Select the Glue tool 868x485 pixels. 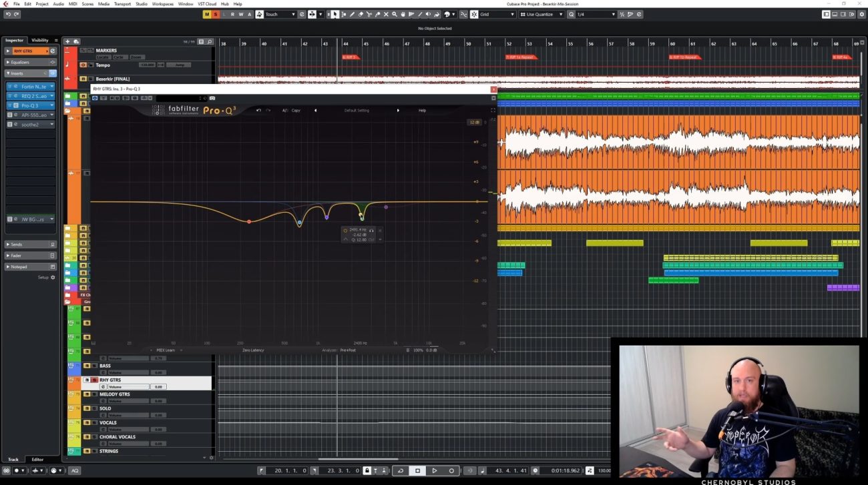coord(378,14)
